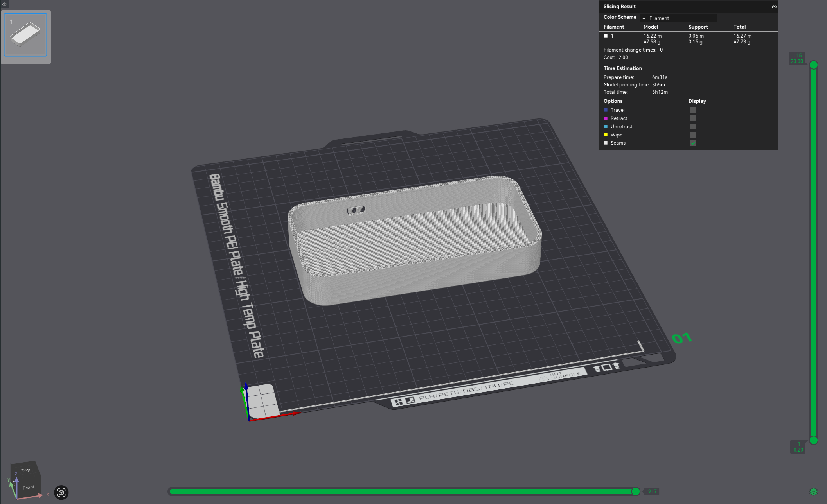Screen dimensions: 827x504
Task: Click the 'Model printing time:' label
Action: pos(626,85)
